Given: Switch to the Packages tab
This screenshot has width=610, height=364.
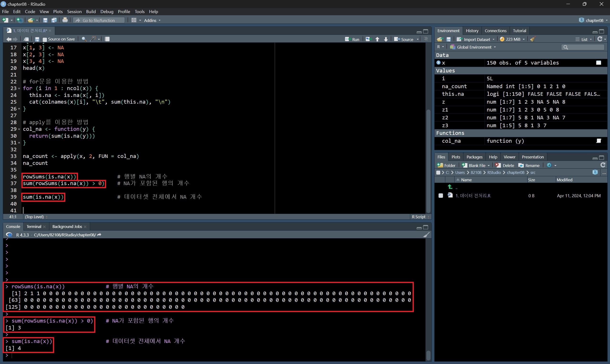Looking at the screenshot, I should point(474,157).
